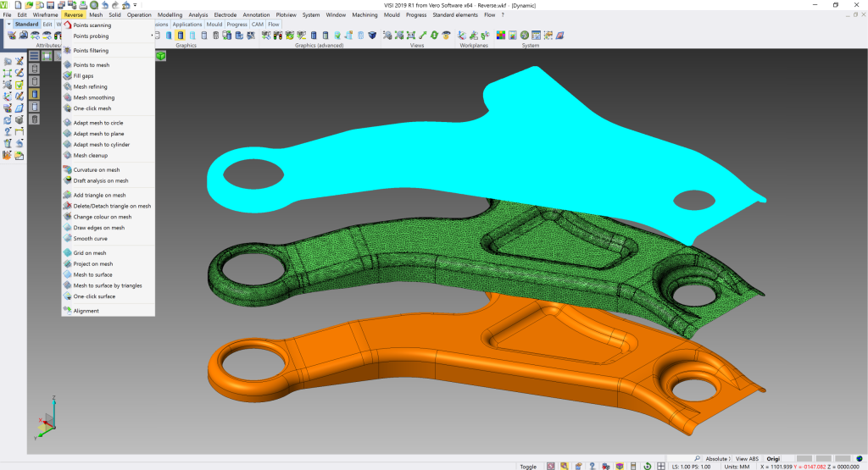Click the Alignment command

click(x=86, y=311)
